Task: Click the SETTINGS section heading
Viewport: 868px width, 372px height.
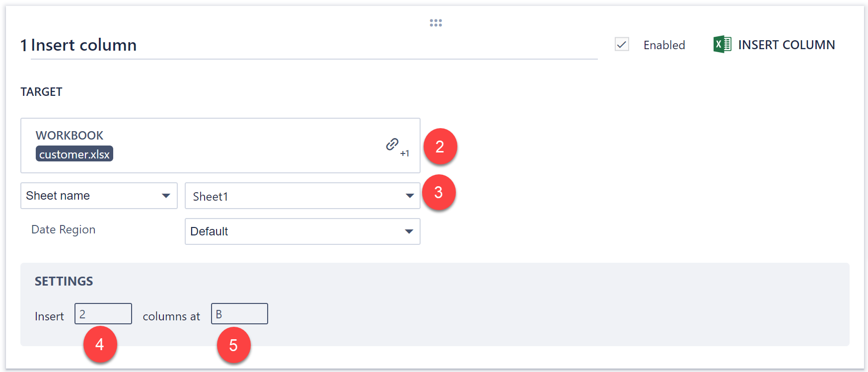Action: click(64, 281)
